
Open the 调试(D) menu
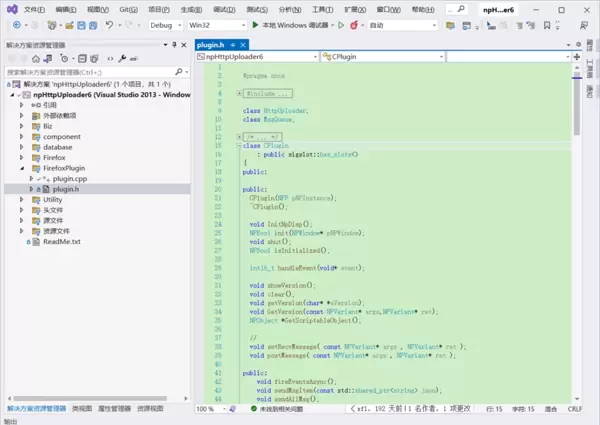[223, 8]
